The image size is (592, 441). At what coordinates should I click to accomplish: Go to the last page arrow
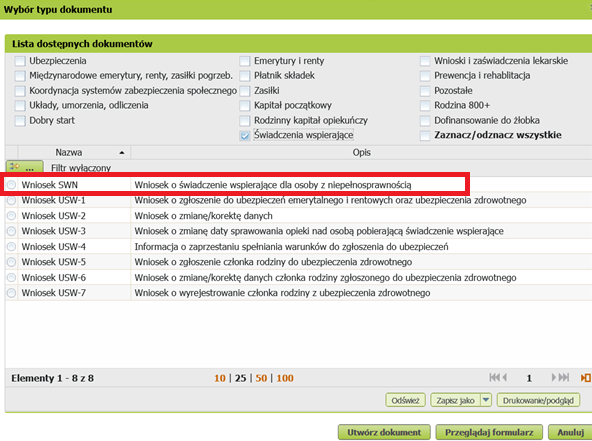(564, 378)
